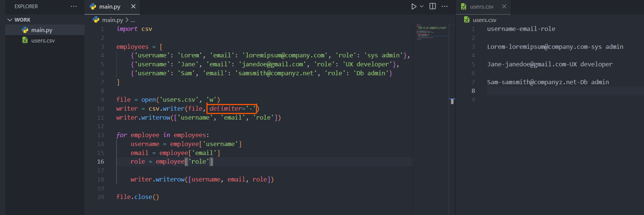Open breadcrumb symbol ellipsis after main.py
644x215 pixels.
pos(133,20)
